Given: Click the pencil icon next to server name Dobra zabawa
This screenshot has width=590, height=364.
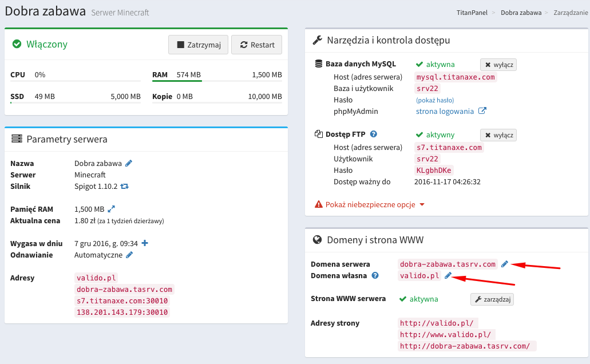Looking at the screenshot, I should coord(129,163).
